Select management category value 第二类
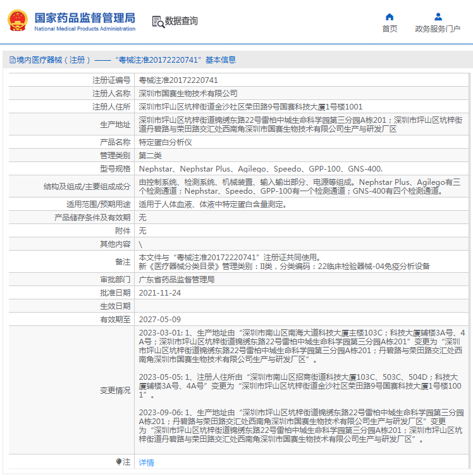This screenshot has height=476, width=473. click(x=150, y=156)
